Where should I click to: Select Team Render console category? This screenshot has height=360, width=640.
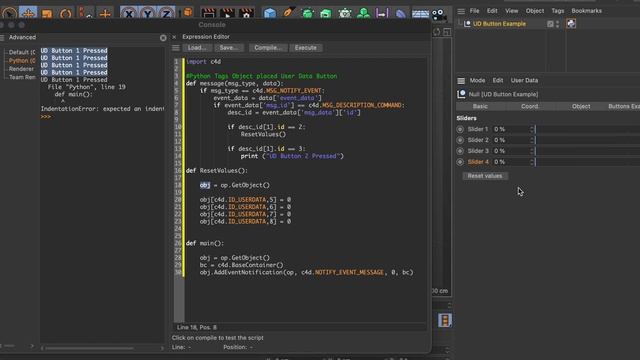point(22,77)
